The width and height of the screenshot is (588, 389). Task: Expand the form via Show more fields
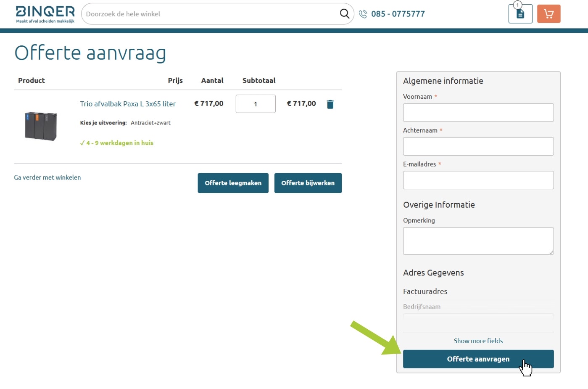coord(478,341)
